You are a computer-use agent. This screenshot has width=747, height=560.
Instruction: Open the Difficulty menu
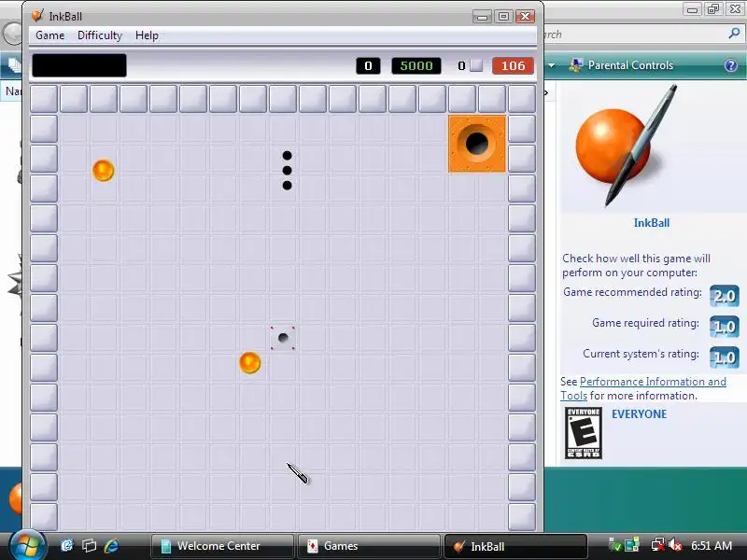point(100,35)
